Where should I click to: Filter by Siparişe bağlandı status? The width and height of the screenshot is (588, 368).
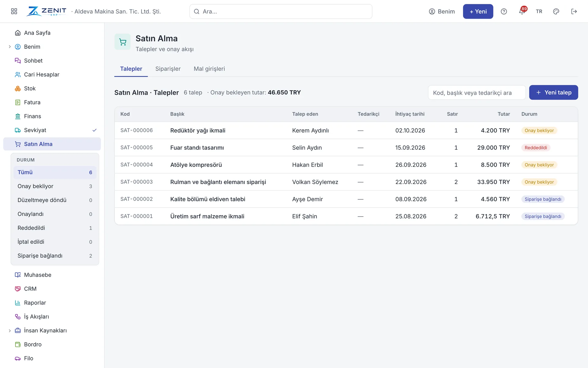[x=55, y=256]
